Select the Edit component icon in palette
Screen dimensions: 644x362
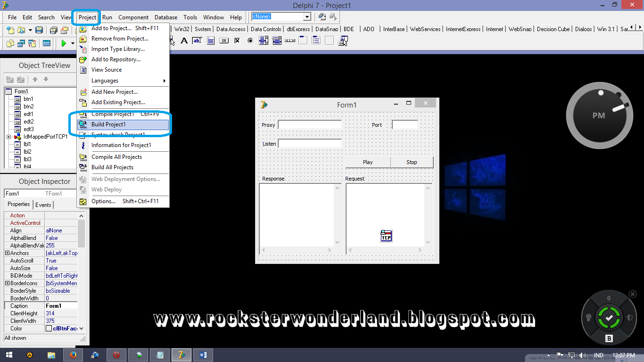[x=197, y=41]
